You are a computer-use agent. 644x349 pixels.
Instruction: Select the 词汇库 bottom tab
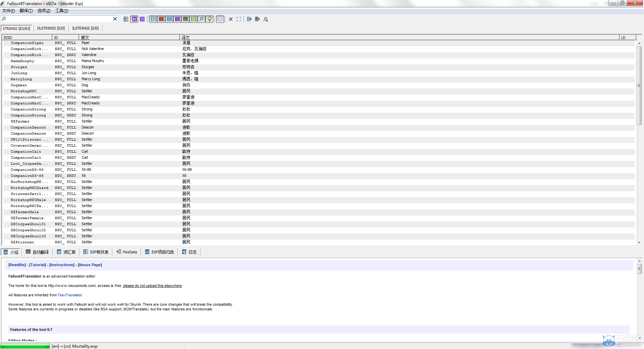(x=66, y=252)
